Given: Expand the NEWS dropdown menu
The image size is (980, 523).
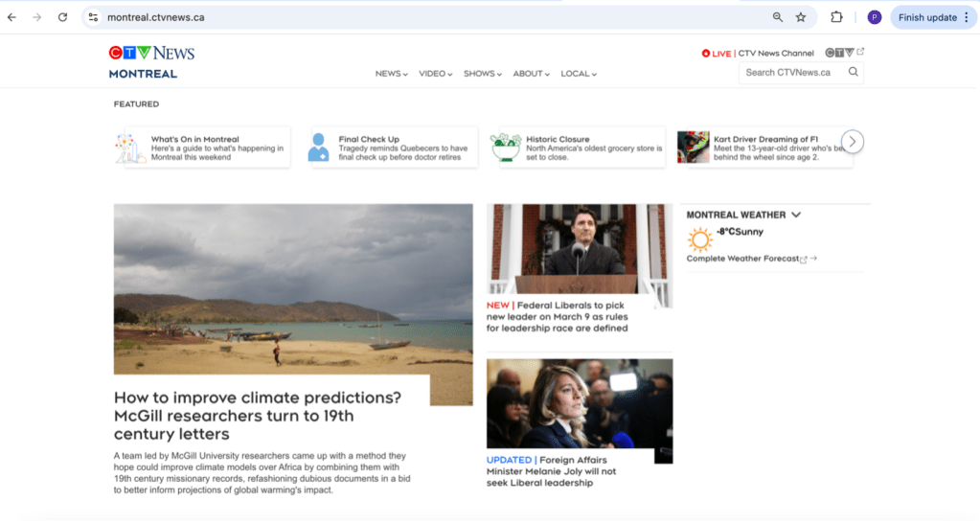Looking at the screenshot, I should tap(391, 74).
